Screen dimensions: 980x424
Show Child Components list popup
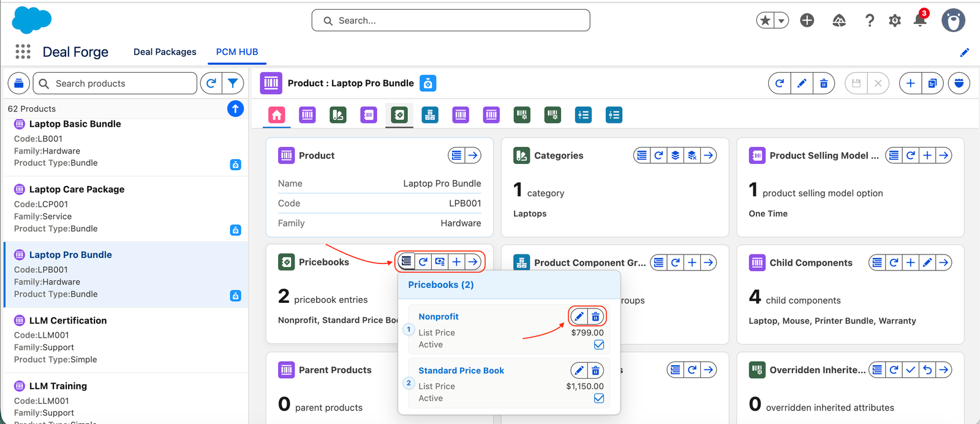pyautogui.click(x=878, y=262)
